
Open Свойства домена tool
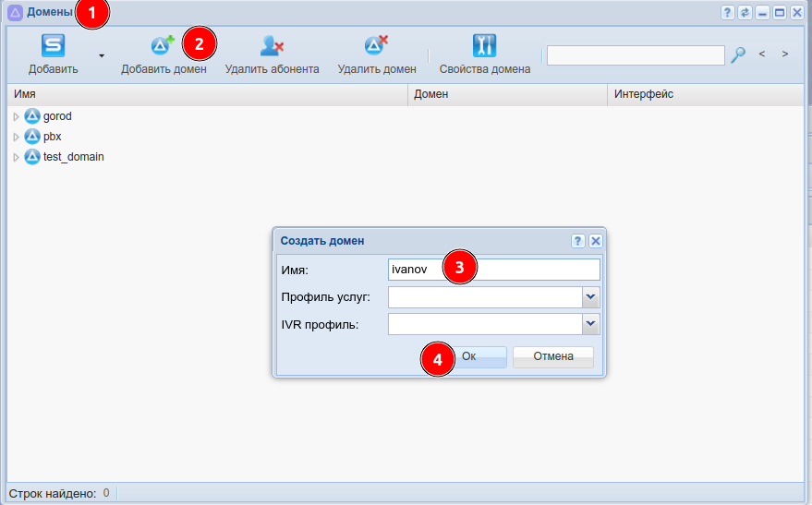pos(485,55)
